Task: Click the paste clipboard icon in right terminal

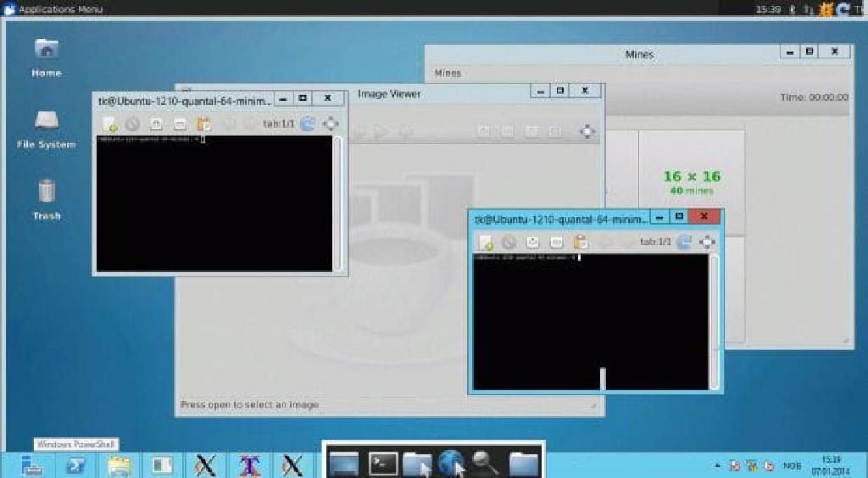Action: [x=580, y=242]
